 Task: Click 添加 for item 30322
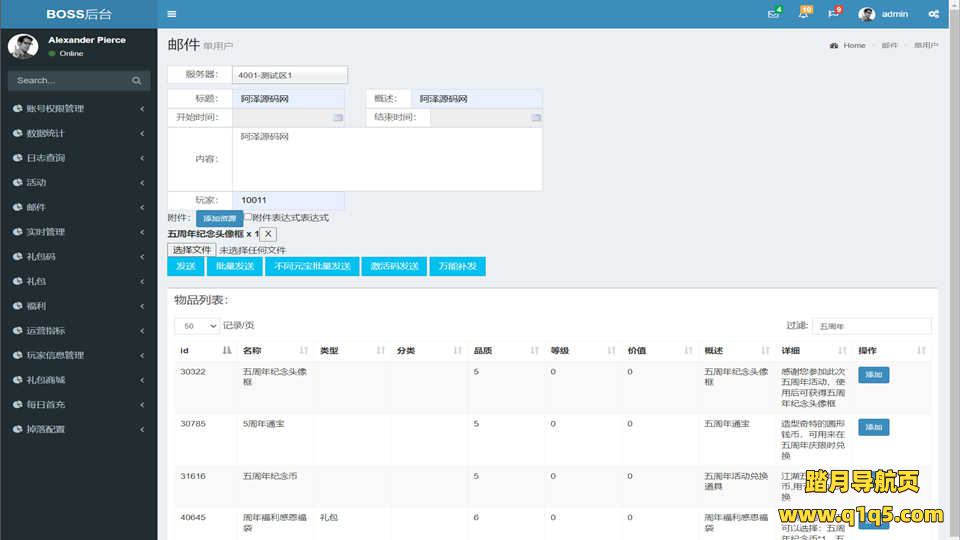click(x=873, y=375)
